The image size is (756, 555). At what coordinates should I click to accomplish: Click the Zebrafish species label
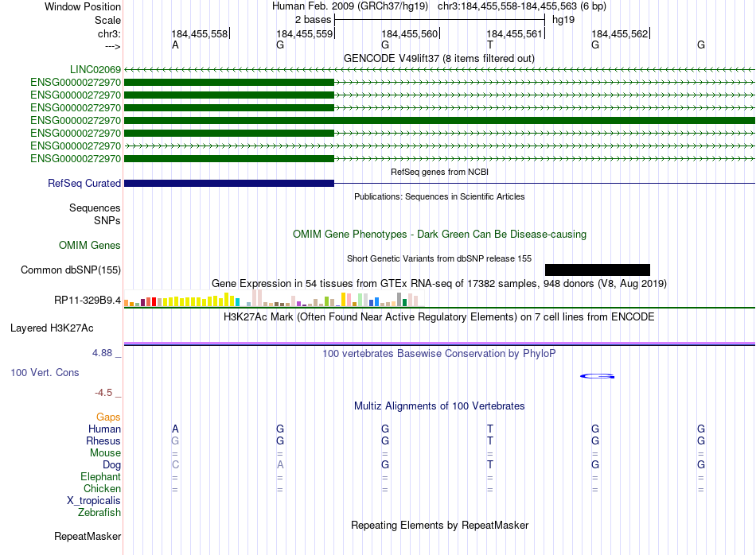tap(99, 513)
